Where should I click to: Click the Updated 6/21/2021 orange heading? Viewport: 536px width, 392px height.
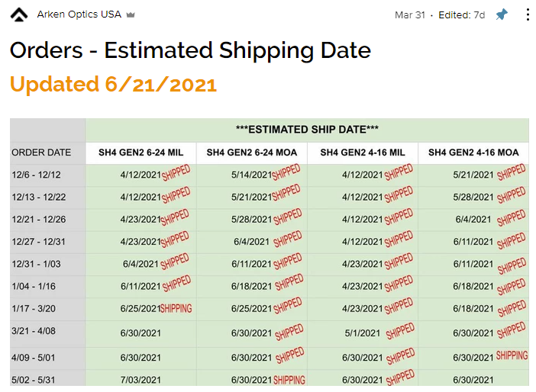(113, 84)
